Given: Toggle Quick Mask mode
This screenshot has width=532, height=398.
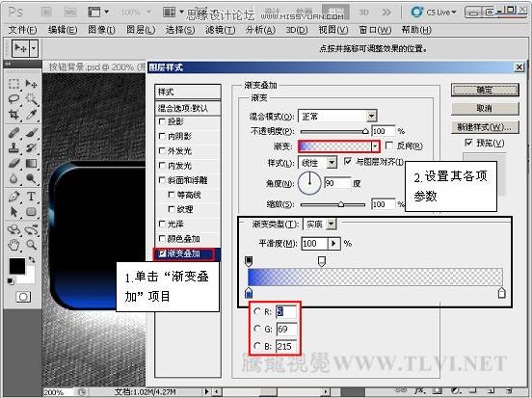Looking at the screenshot, I should click(x=23, y=297).
